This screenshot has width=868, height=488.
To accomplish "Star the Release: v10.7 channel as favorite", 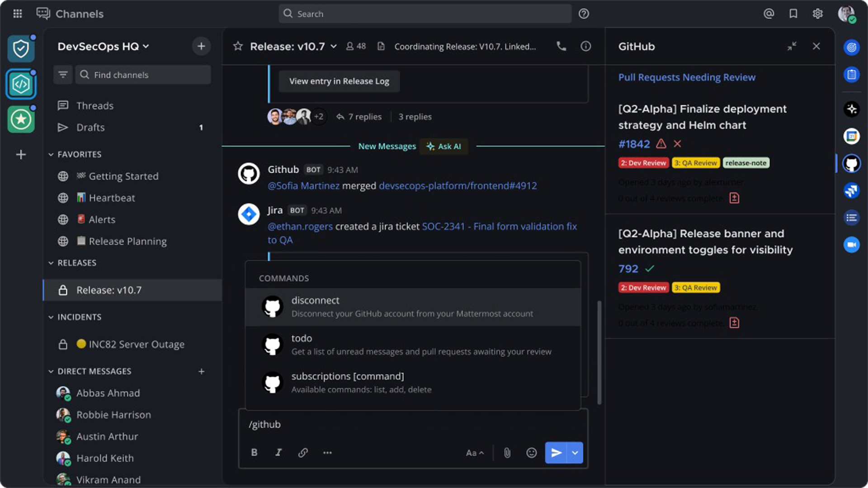I will (x=238, y=47).
